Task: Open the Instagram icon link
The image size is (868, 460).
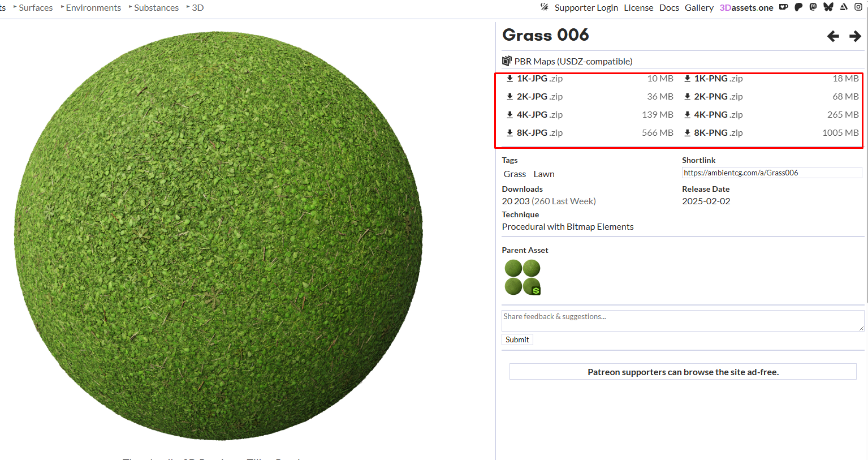Action: click(858, 7)
